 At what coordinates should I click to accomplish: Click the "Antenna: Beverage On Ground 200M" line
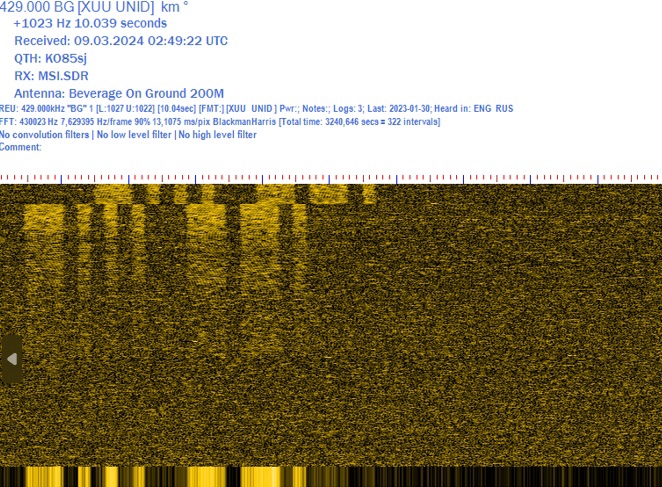coord(118,93)
